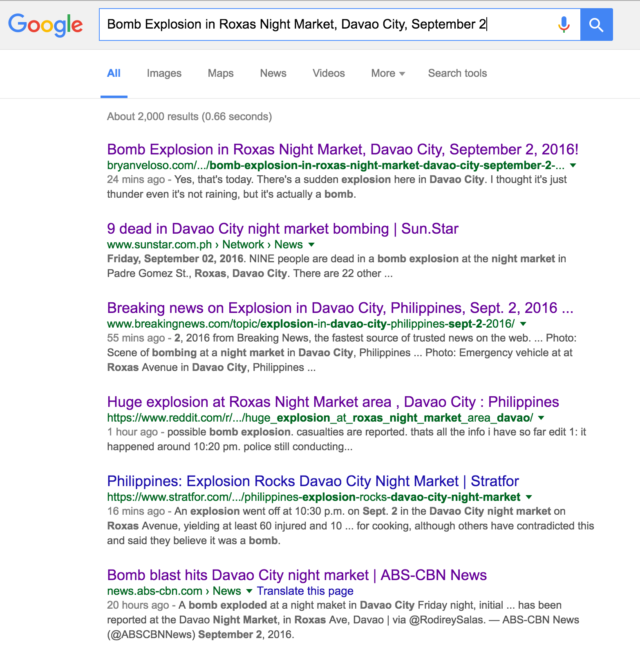This screenshot has width=640, height=652.
Task: Click the stratfor.com green URL
Action: (314, 497)
